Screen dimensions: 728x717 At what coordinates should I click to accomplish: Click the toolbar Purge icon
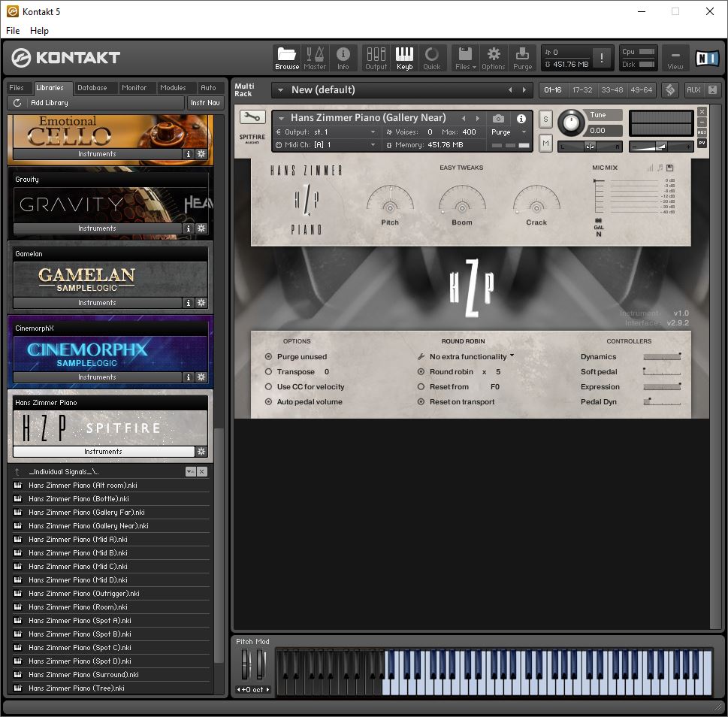pos(522,58)
